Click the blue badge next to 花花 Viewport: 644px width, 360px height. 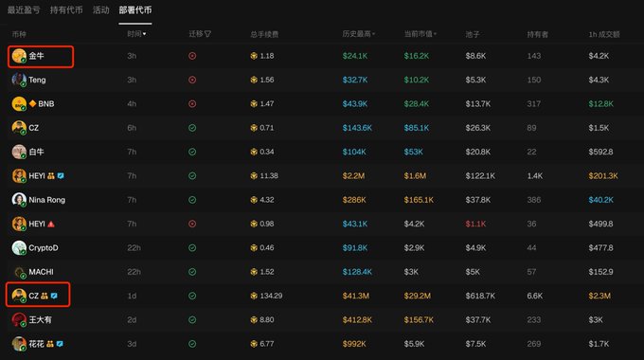tap(60, 344)
